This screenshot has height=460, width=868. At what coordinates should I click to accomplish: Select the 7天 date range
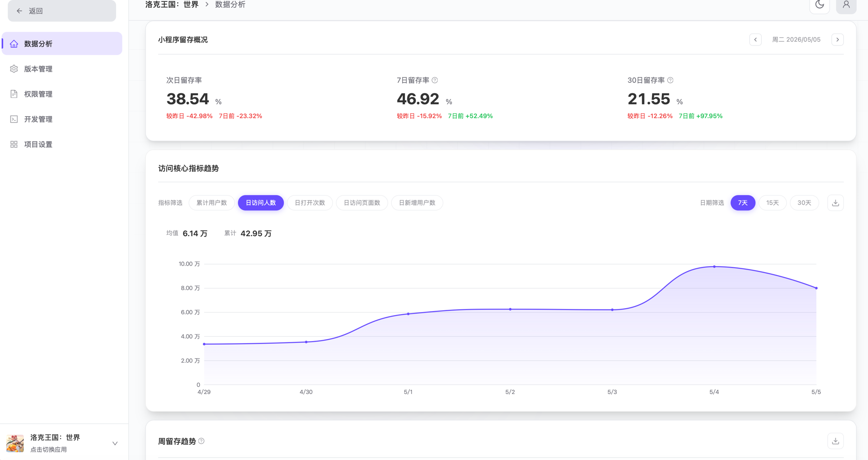[743, 203]
